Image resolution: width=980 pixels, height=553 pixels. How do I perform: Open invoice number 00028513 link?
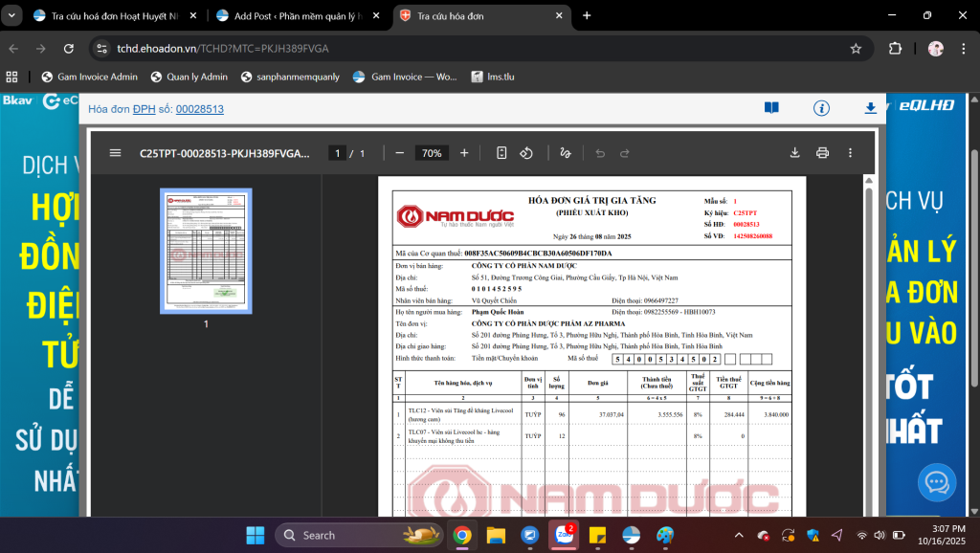coord(199,109)
